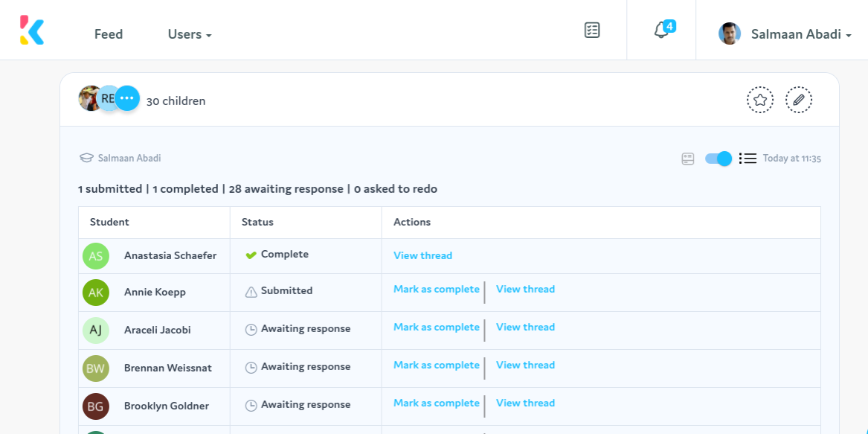Toggle the card/list view switch
The height and width of the screenshot is (434, 868).
[x=718, y=159]
